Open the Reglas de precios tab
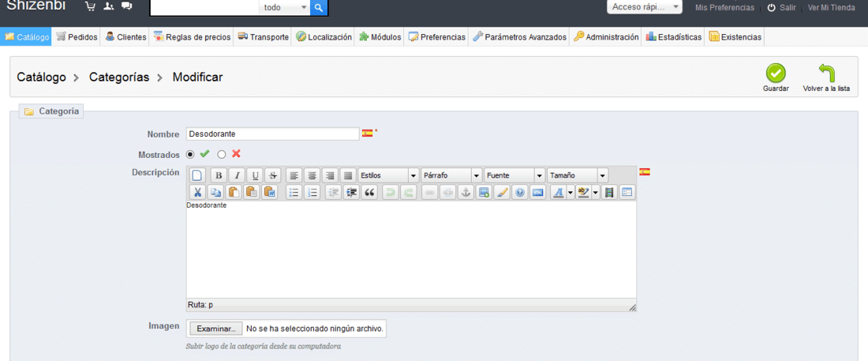 point(192,37)
